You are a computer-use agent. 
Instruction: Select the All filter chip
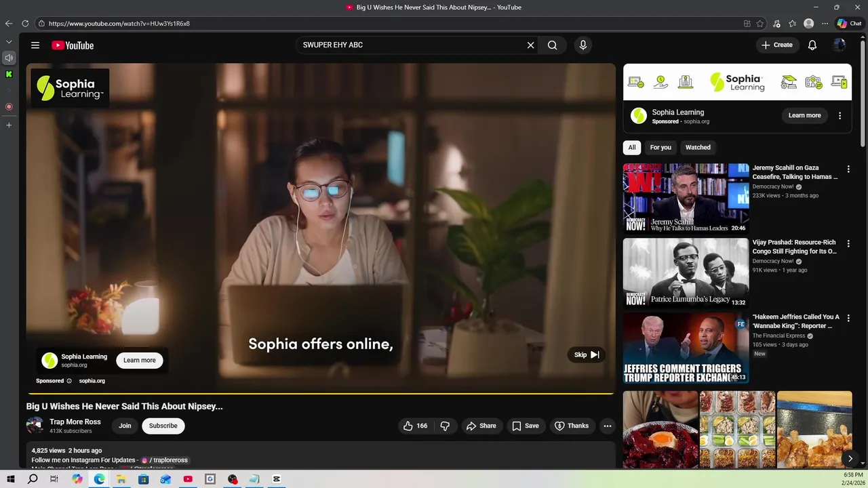click(x=632, y=147)
